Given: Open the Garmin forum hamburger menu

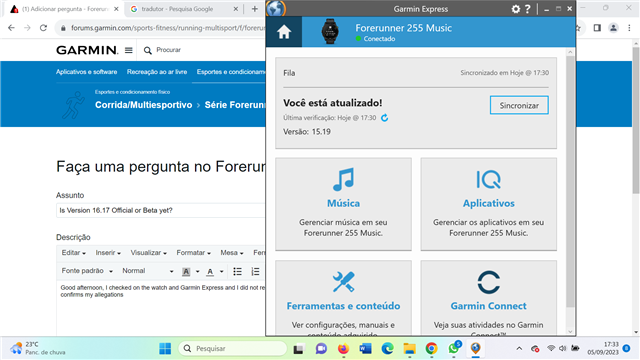Looking at the screenshot, I should click(x=129, y=50).
